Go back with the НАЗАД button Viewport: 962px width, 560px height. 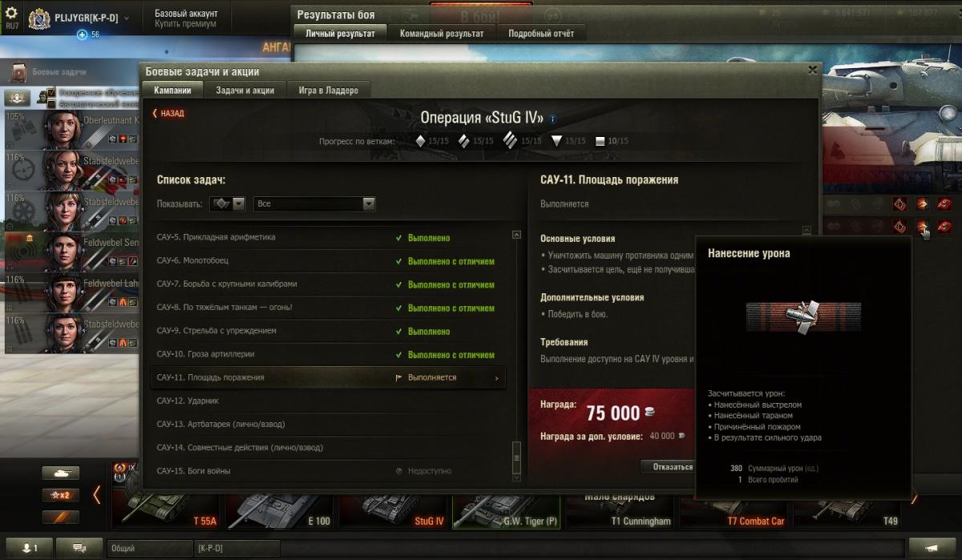point(168,114)
